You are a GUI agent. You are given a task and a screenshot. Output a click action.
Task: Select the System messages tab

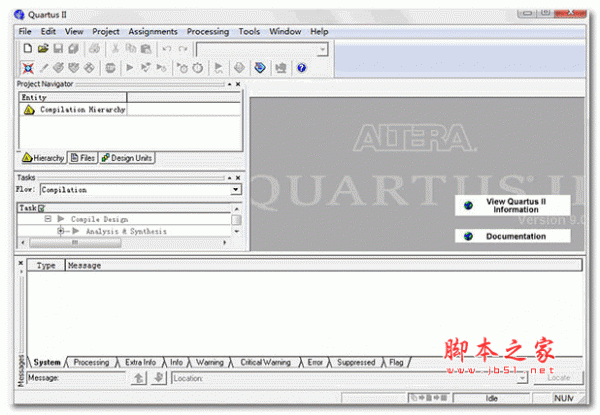click(x=47, y=362)
